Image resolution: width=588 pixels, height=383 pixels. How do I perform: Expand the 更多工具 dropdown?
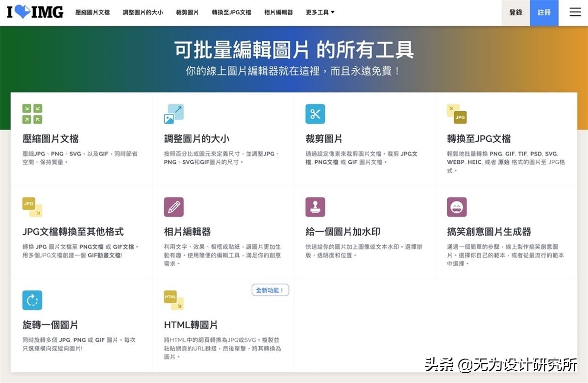pyautogui.click(x=320, y=12)
